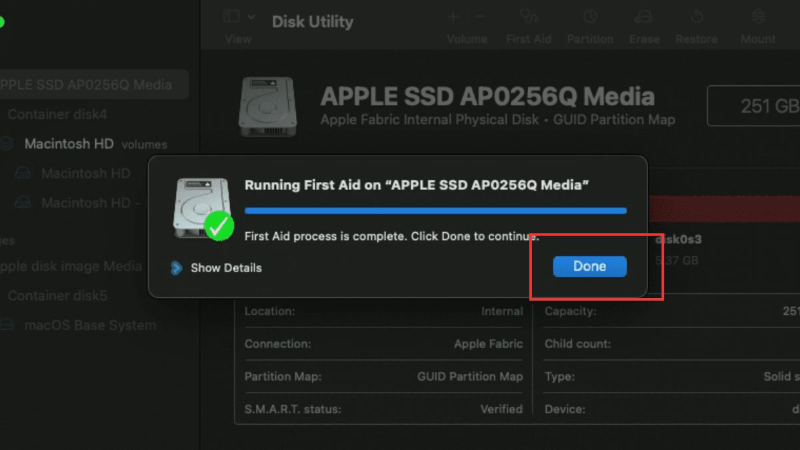800x450 pixels.
Task: Click the Show Details label
Action: [x=226, y=268]
